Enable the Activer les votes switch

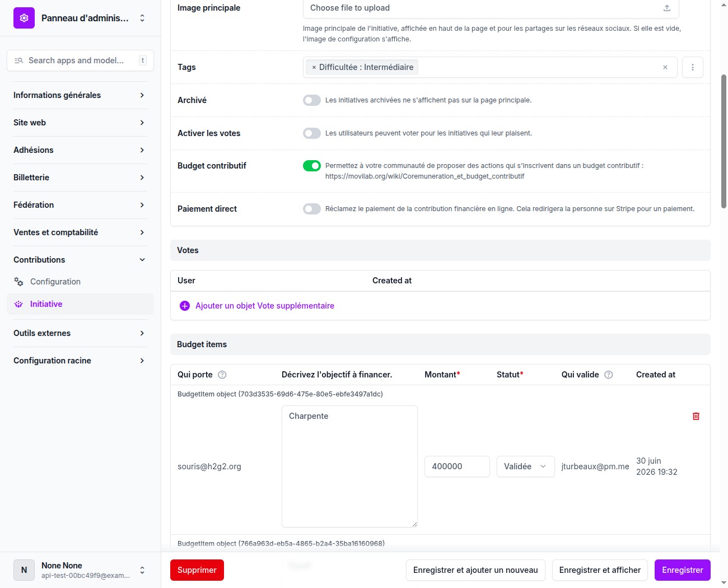click(x=312, y=133)
